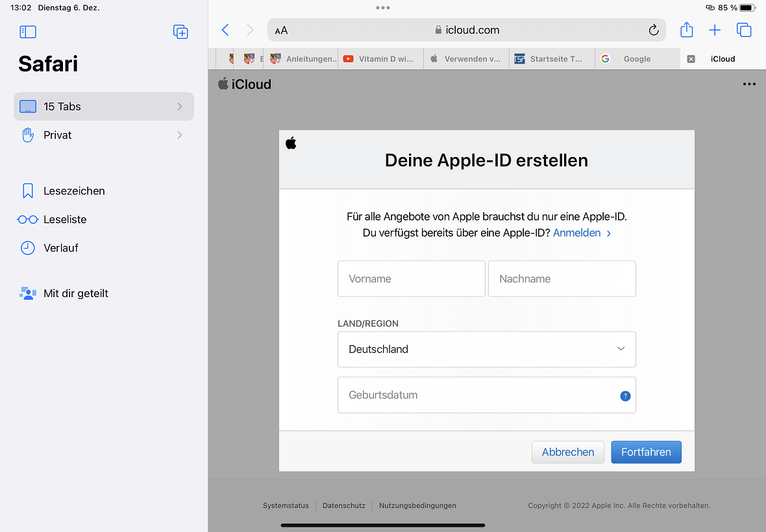This screenshot has width=766, height=532.
Task: Open the Leseliste reading list
Action: [x=104, y=220]
